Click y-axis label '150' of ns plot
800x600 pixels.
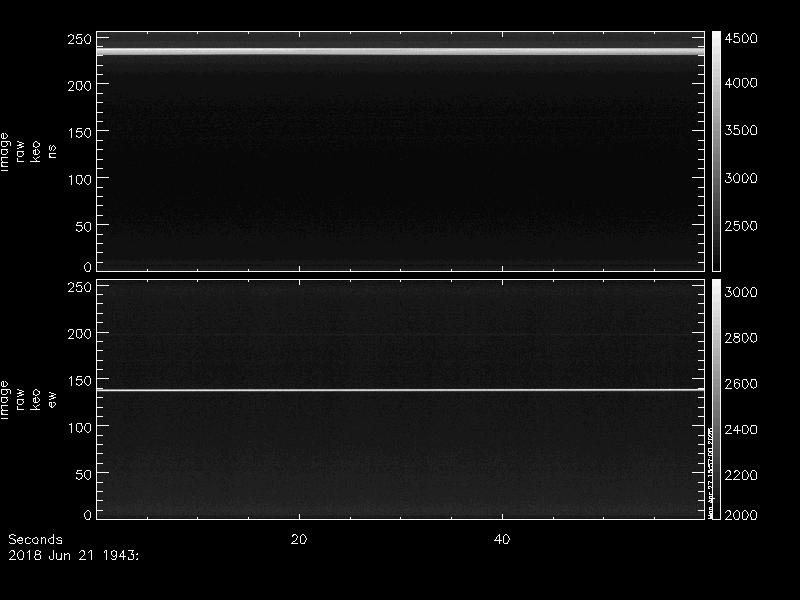80,133
